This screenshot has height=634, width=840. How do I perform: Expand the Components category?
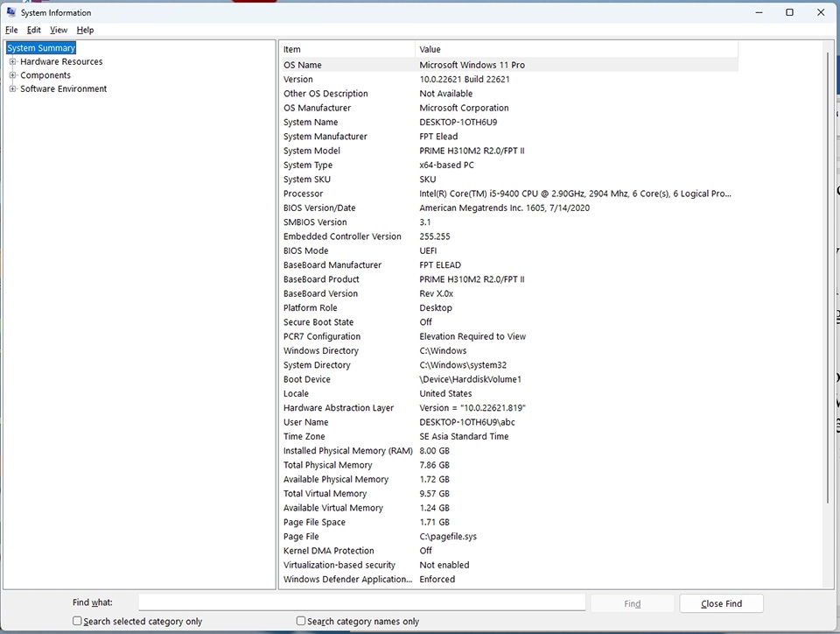12,74
